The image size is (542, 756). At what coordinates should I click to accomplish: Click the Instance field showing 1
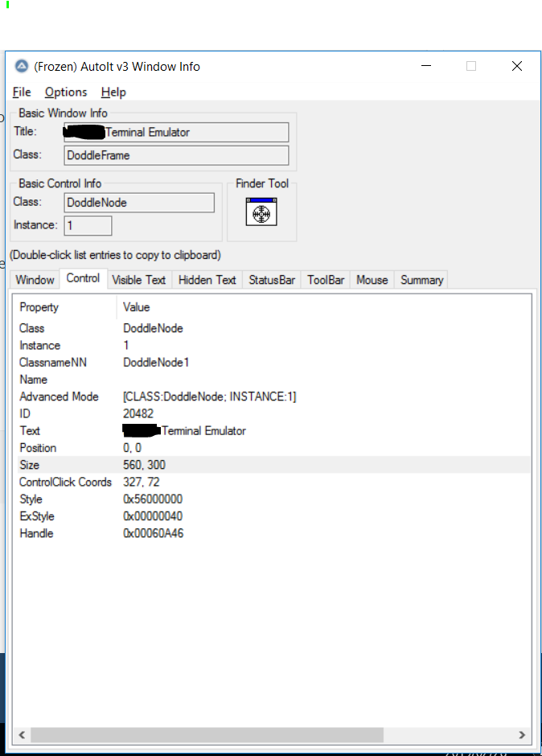pos(88,226)
